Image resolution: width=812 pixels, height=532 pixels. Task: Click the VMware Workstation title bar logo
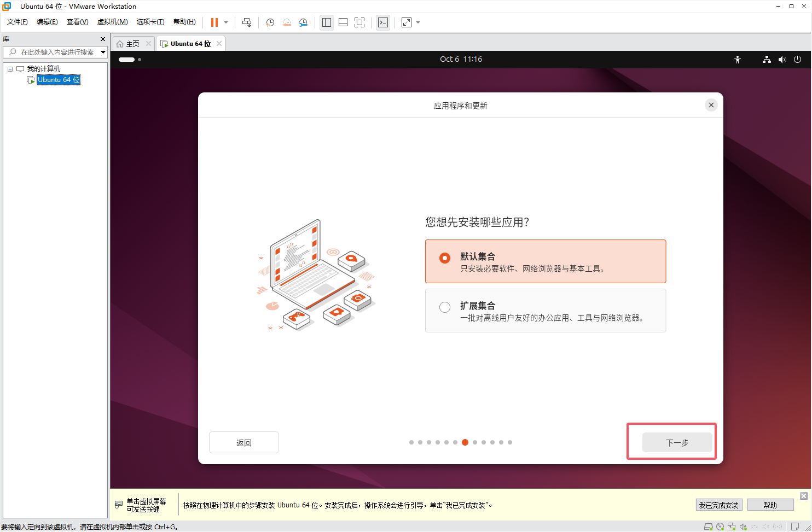(7, 7)
